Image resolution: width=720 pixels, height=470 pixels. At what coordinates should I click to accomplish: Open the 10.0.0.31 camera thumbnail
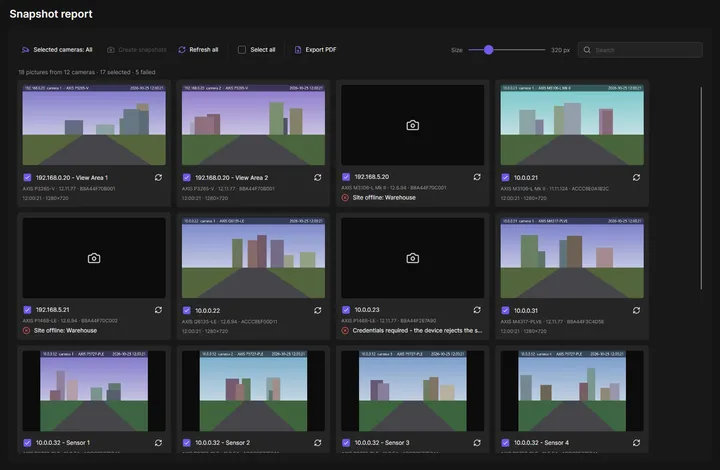(572, 258)
